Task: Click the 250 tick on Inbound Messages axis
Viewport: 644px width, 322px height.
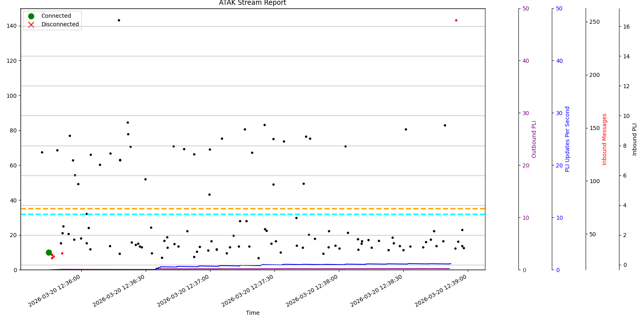Action: [x=594, y=22]
